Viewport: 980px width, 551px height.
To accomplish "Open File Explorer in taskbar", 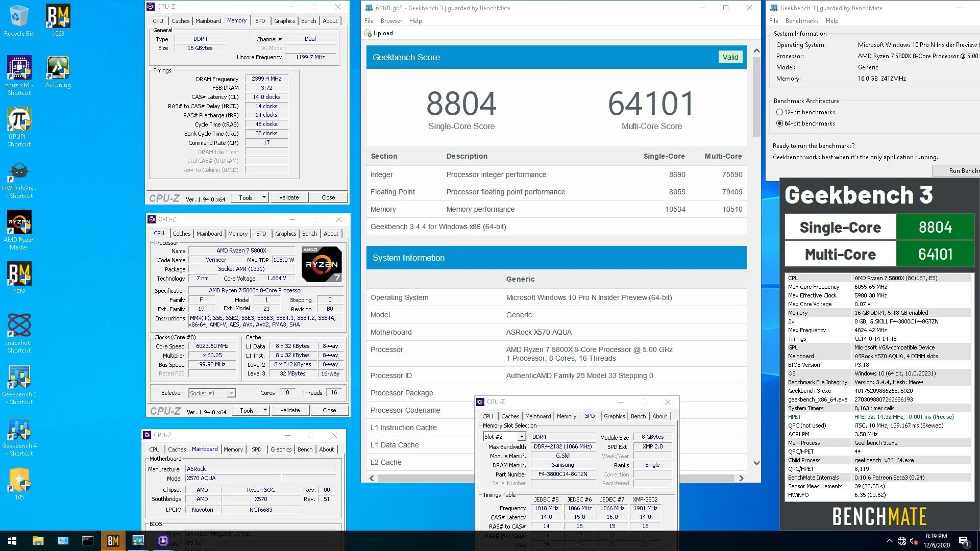I will [38, 541].
